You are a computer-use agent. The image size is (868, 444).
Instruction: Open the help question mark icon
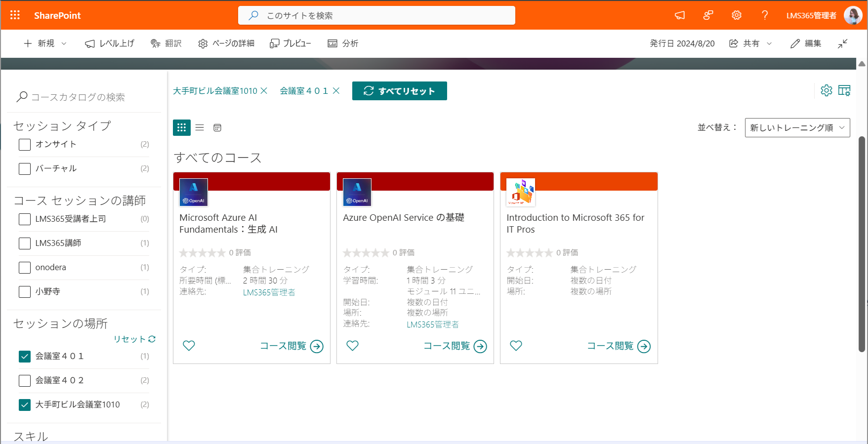[x=765, y=15]
